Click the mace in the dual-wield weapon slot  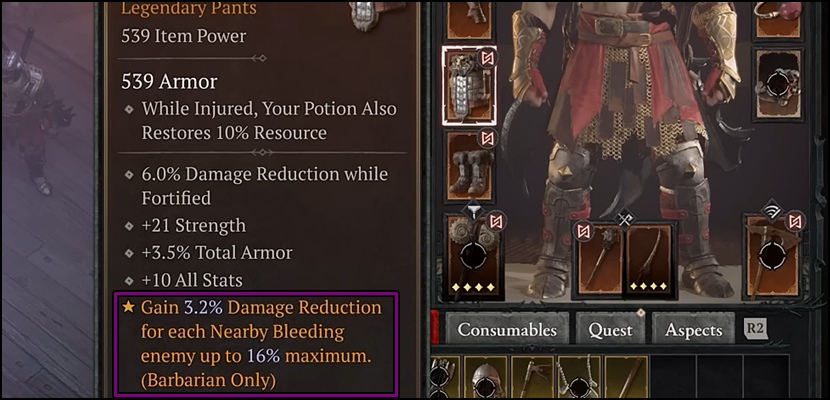(600, 260)
